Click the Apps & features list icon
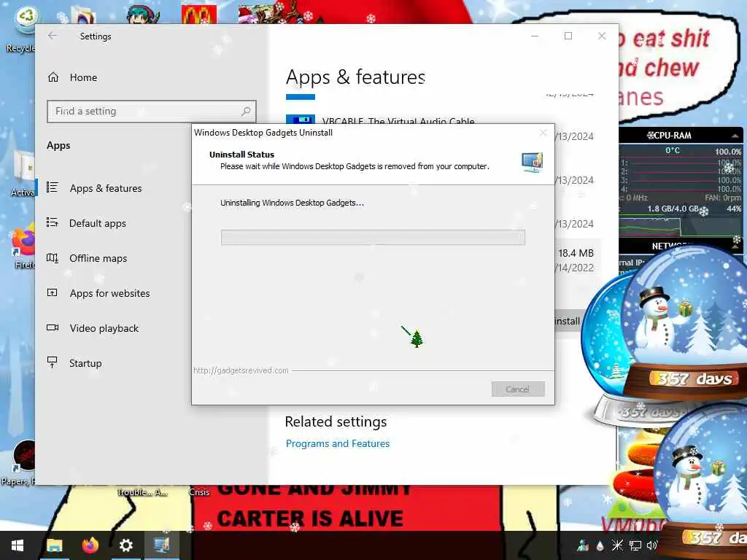The height and width of the screenshot is (560, 747). click(x=53, y=187)
